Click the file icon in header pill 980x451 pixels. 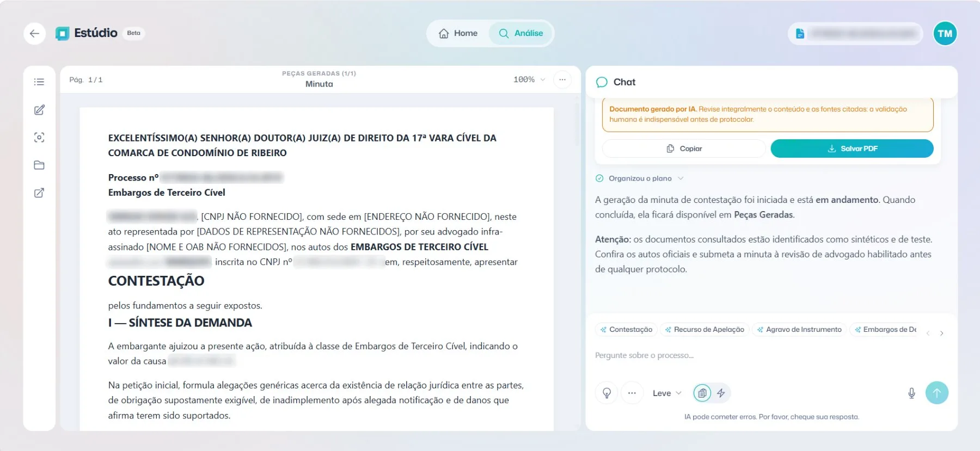pyautogui.click(x=800, y=34)
